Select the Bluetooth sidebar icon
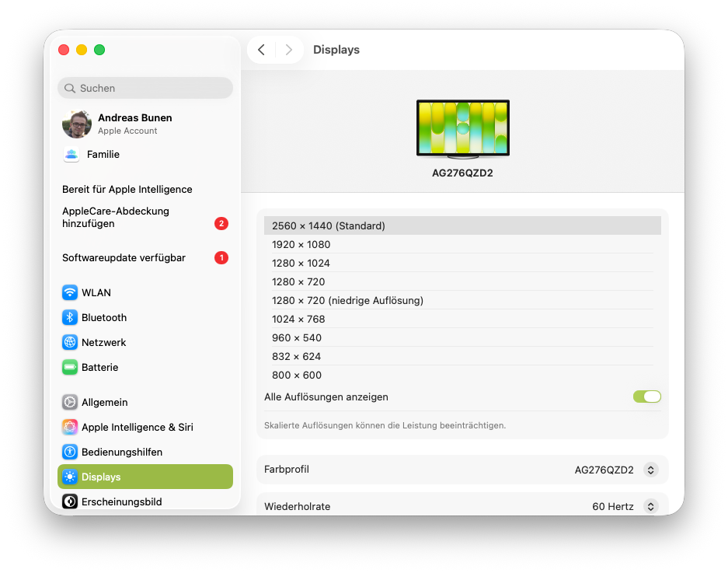The width and height of the screenshot is (728, 573). point(71,317)
